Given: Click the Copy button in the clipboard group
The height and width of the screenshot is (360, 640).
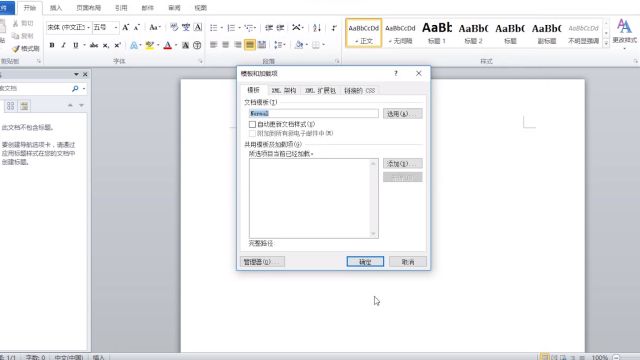Looking at the screenshot, I should 23,36.
